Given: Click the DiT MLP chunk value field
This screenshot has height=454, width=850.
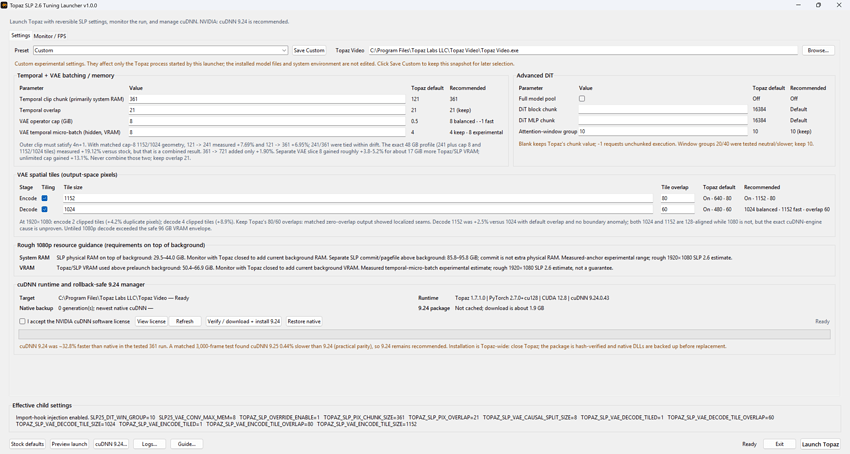Looking at the screenshot, I should [x=662, y=120].
